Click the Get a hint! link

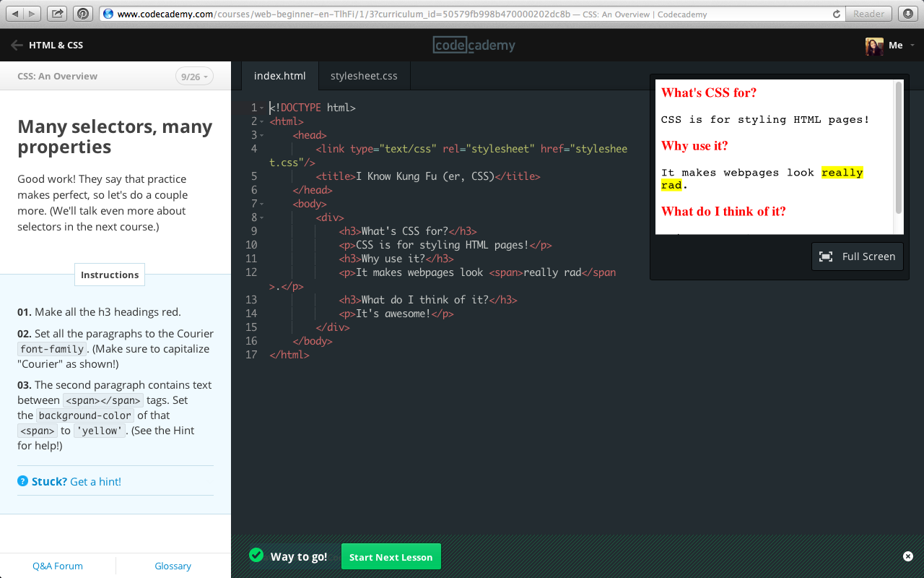(x=96, y=480)
